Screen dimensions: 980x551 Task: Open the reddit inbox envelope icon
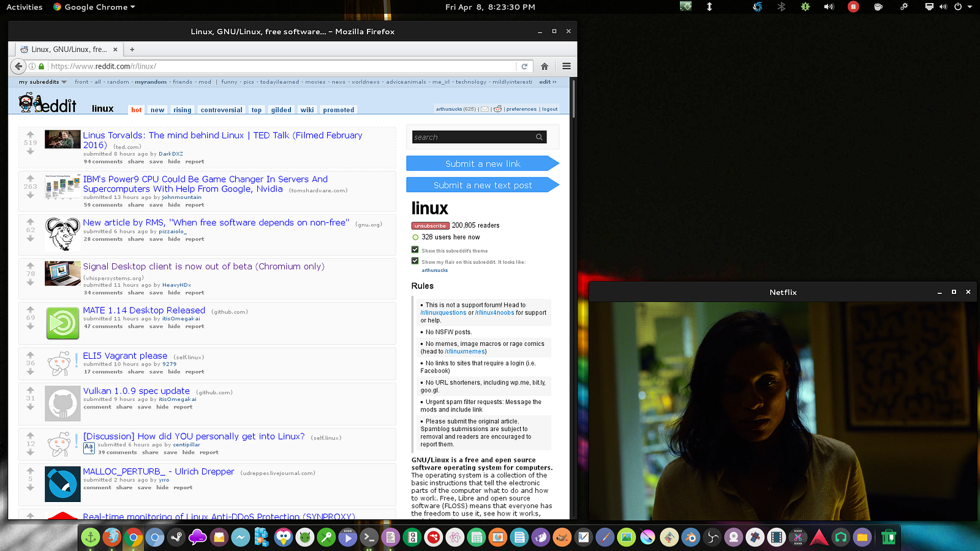pos(484,109)
